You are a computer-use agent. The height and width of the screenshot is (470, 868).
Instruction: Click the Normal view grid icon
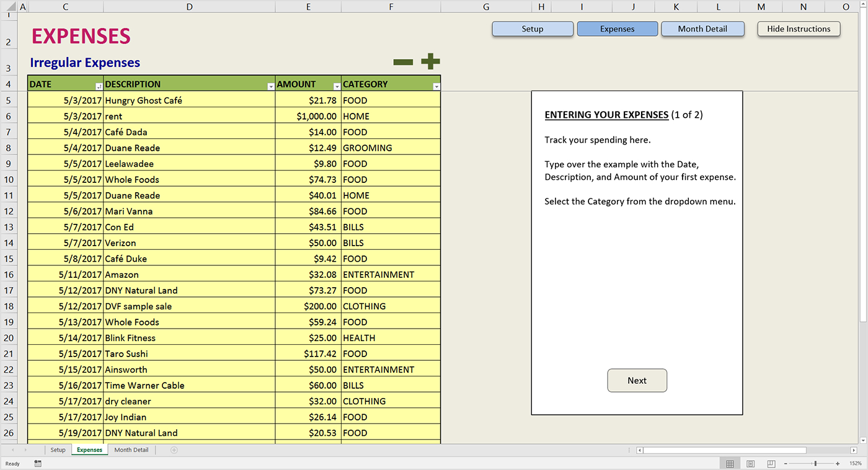pos(730,464)
